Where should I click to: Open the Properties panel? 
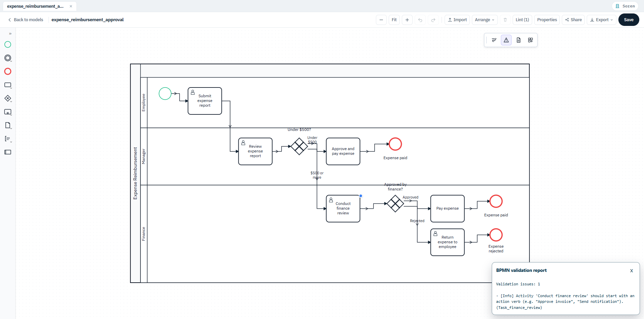click(x=547, y=20)
